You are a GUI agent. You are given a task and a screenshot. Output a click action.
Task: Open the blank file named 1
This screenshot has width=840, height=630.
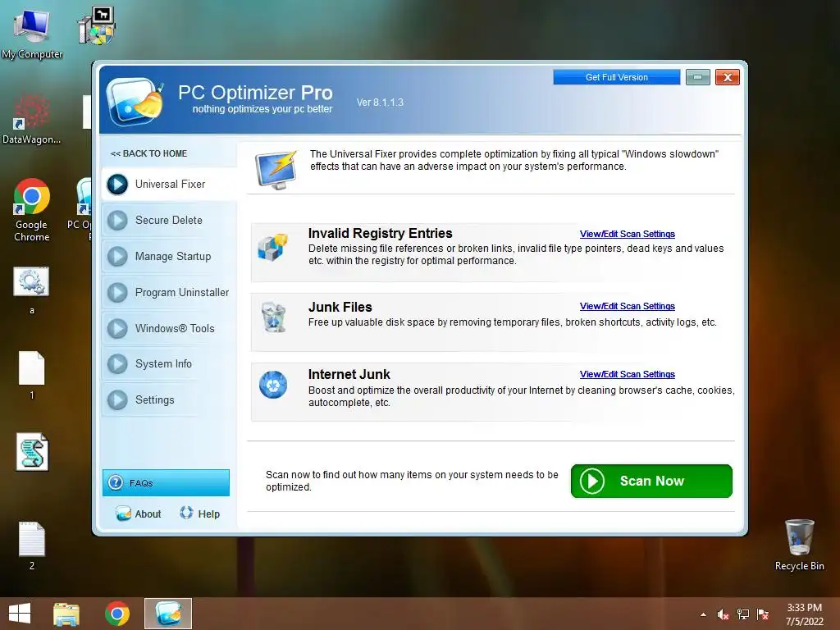pos(32,375)
